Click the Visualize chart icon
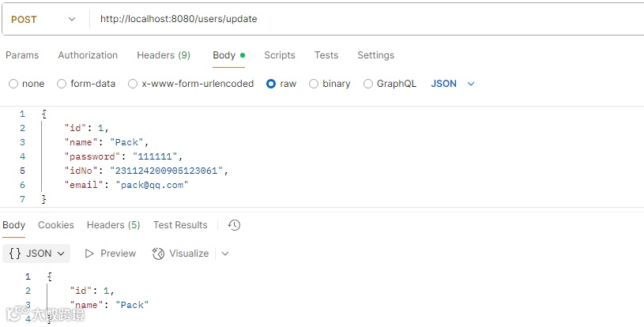This screenshot has height=327, width=644. pos(158,254)
